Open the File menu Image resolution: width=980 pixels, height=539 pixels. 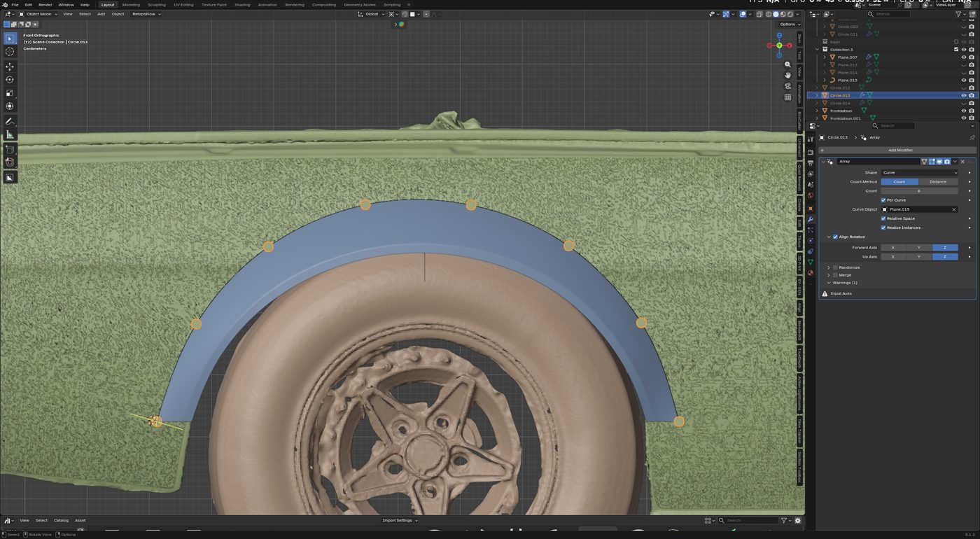(x=15, y=5)
